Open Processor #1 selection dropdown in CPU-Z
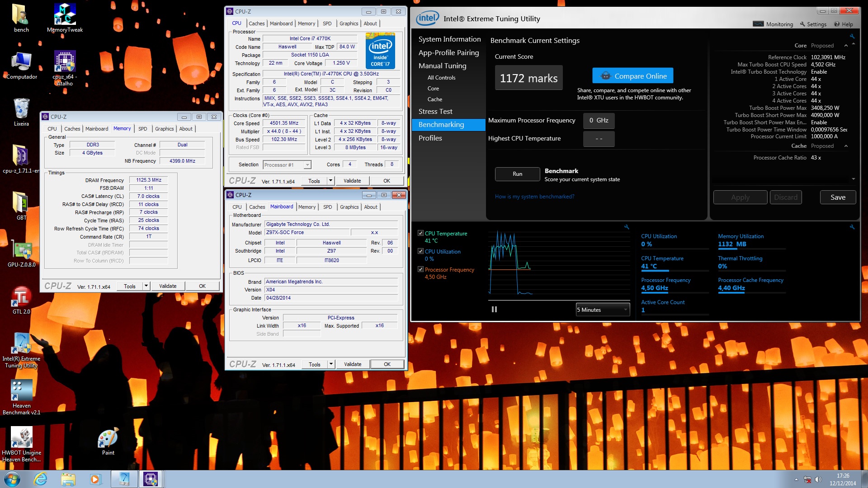The width and height of the screenshot is (868, 488). click(287, 165)
